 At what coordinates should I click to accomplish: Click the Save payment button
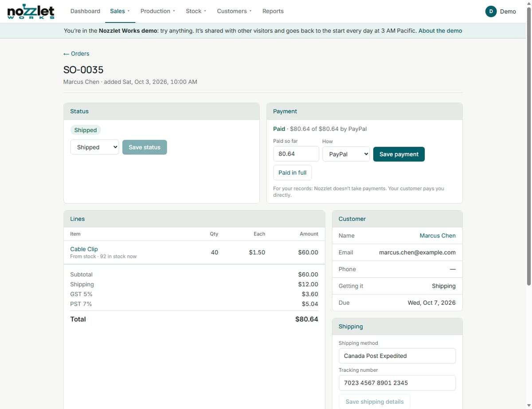pyautogui.click(x=399, y=154)
